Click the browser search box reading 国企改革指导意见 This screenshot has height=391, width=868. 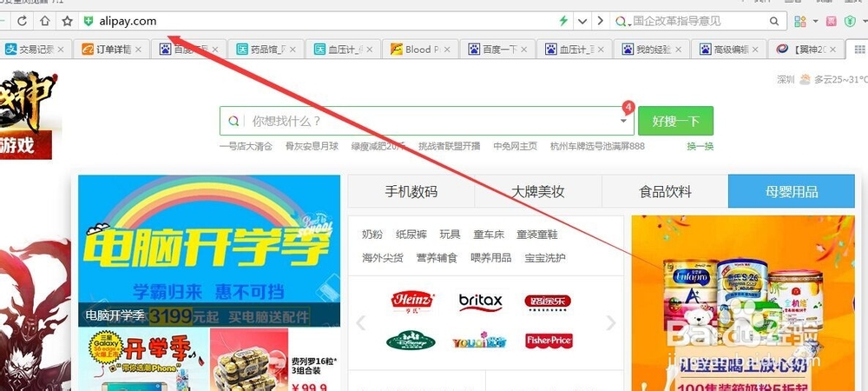(699, 22)
